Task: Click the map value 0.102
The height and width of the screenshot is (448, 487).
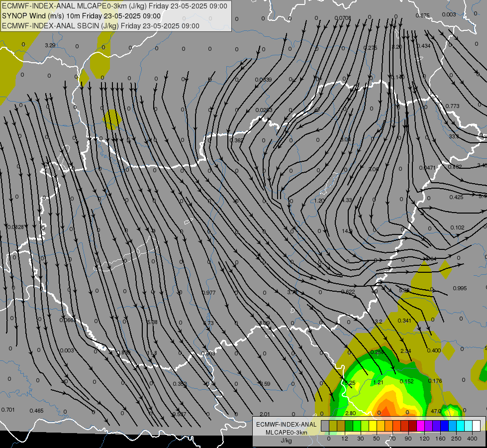Action: 457,227
